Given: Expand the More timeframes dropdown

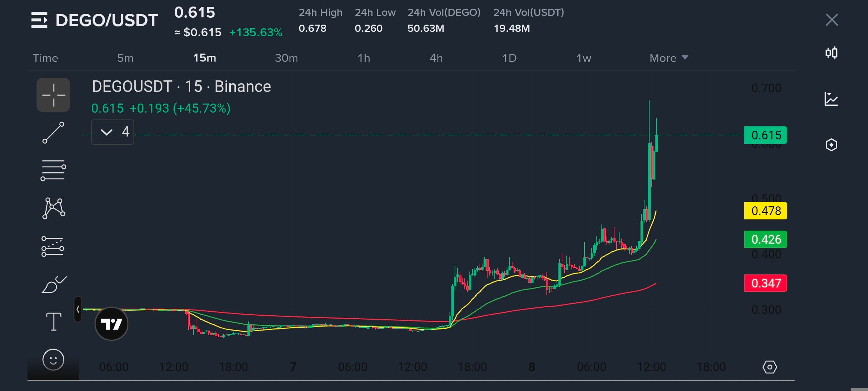Looking at the screenshot, I should [668, 58].
